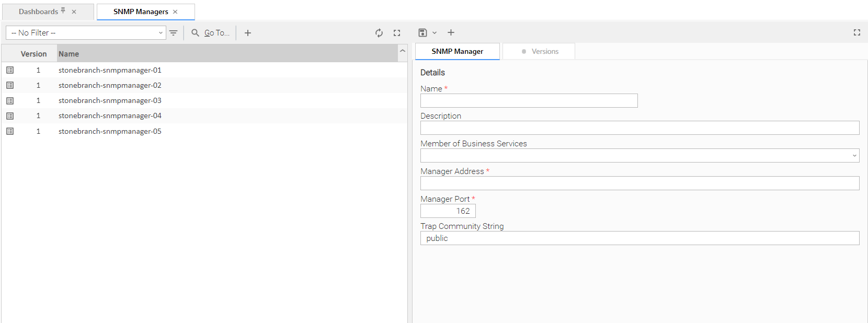The height and width of the screenshot is (323, 868).
Task: Click the plus icon beside the save button
Action: (451, 33)
